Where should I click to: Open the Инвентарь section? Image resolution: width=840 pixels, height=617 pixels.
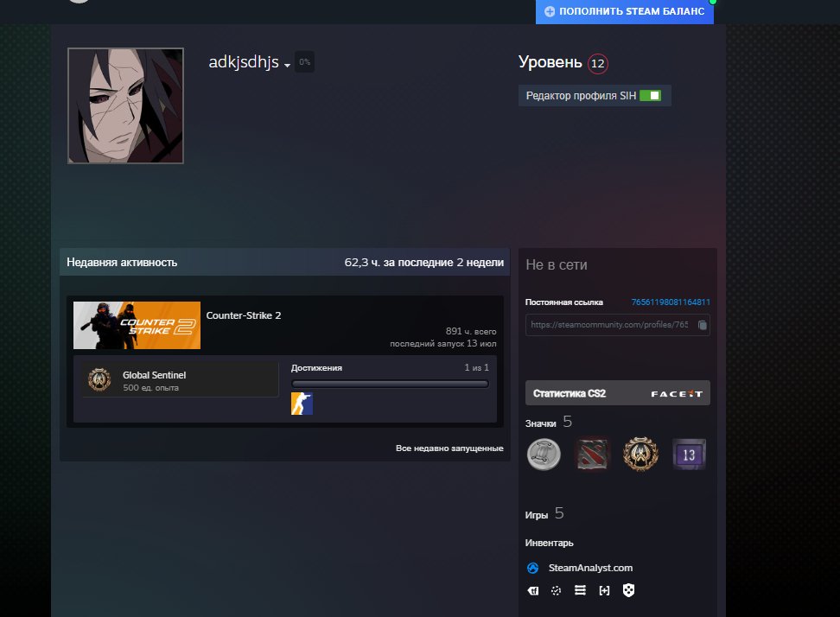(549, 543)
